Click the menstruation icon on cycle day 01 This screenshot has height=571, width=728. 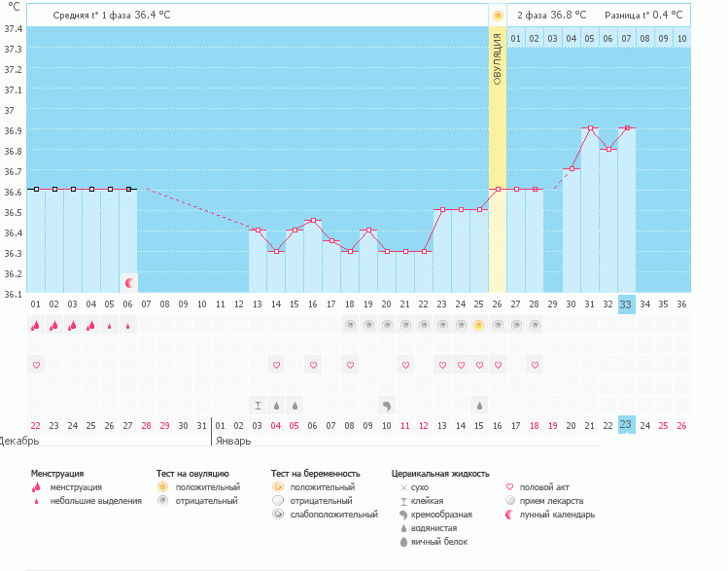click(36, 326)
